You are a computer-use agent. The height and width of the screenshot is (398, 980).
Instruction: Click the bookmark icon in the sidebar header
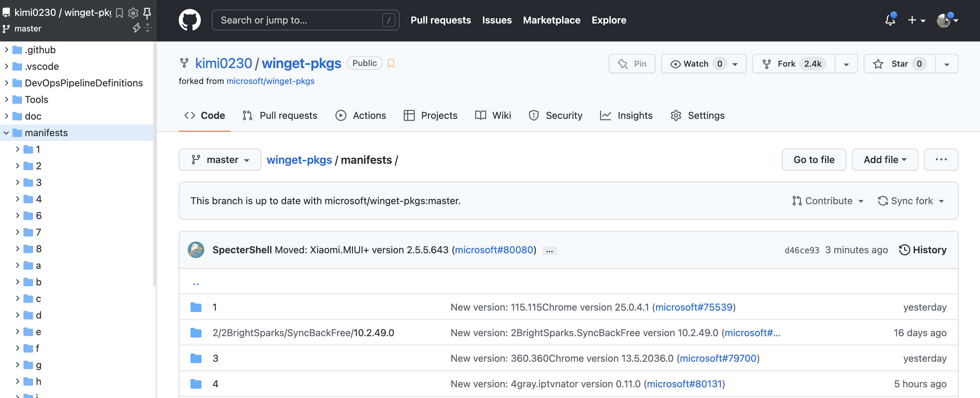[x=119, y=13]
